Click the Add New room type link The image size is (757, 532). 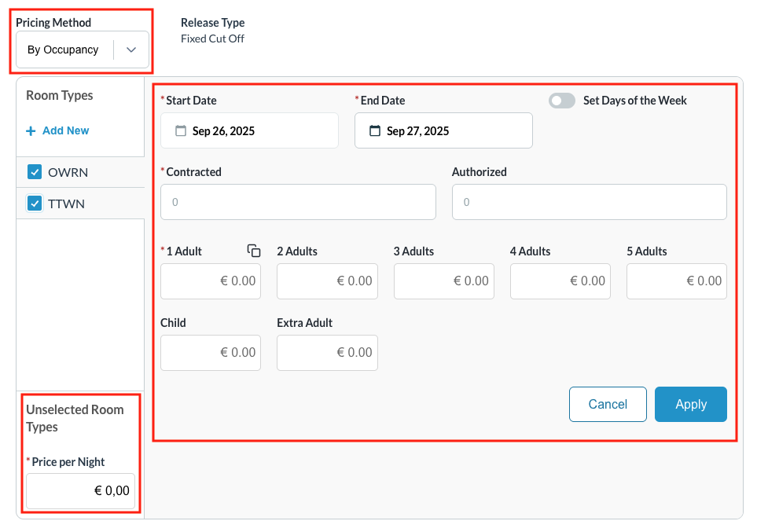click(x=65, y=131)
